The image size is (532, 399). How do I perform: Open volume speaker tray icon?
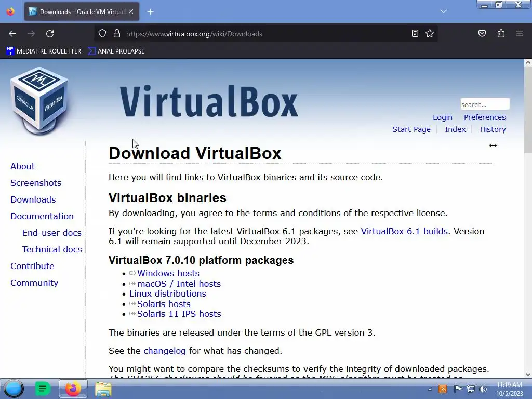(483, 389)
